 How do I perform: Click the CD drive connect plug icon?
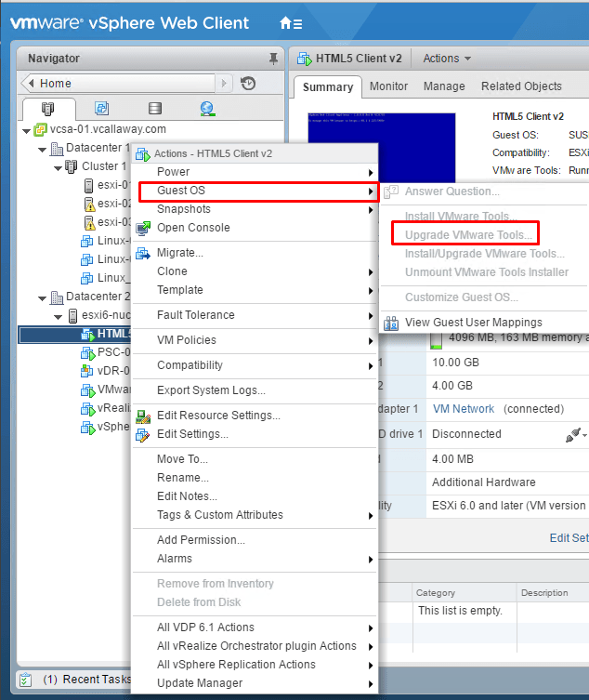(575, 434)
